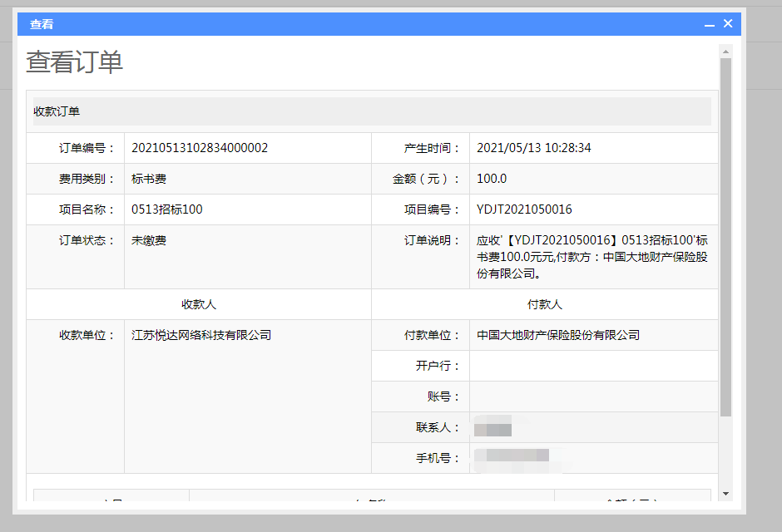Click the 收款人 column header
Image resolution: width=782 pixels, height=532 pixels.
point(199,304)
